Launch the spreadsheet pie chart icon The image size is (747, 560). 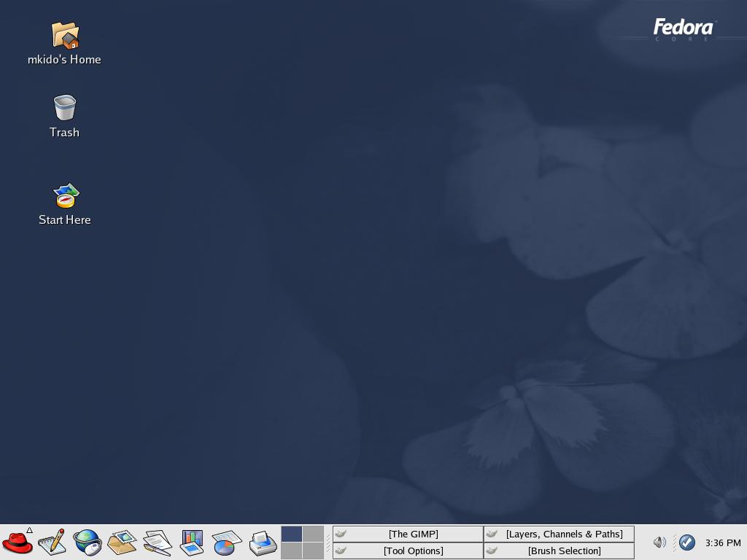point(227,542)
